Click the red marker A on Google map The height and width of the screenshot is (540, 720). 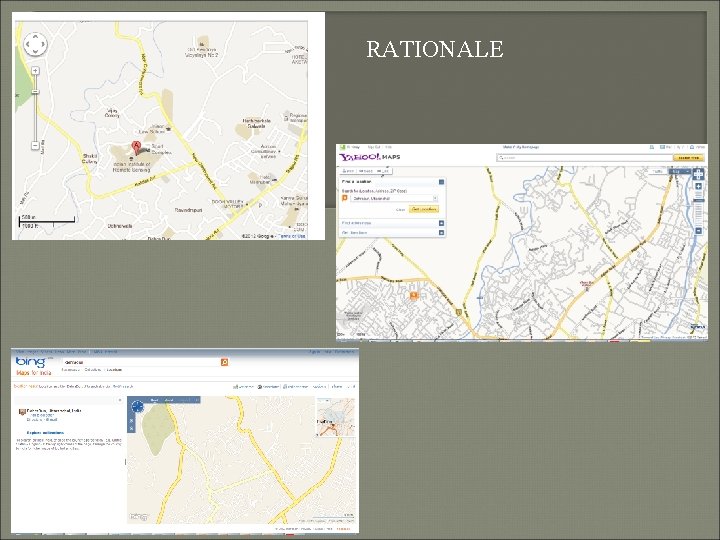point(136,147)
